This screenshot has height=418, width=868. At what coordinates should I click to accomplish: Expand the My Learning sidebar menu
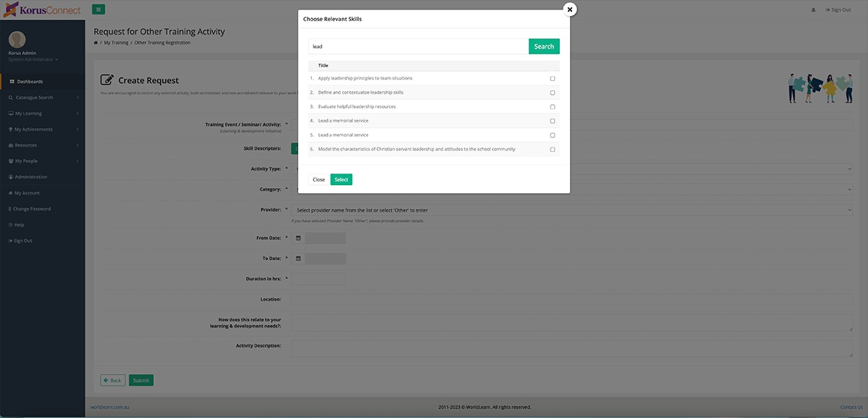[42, 114]
